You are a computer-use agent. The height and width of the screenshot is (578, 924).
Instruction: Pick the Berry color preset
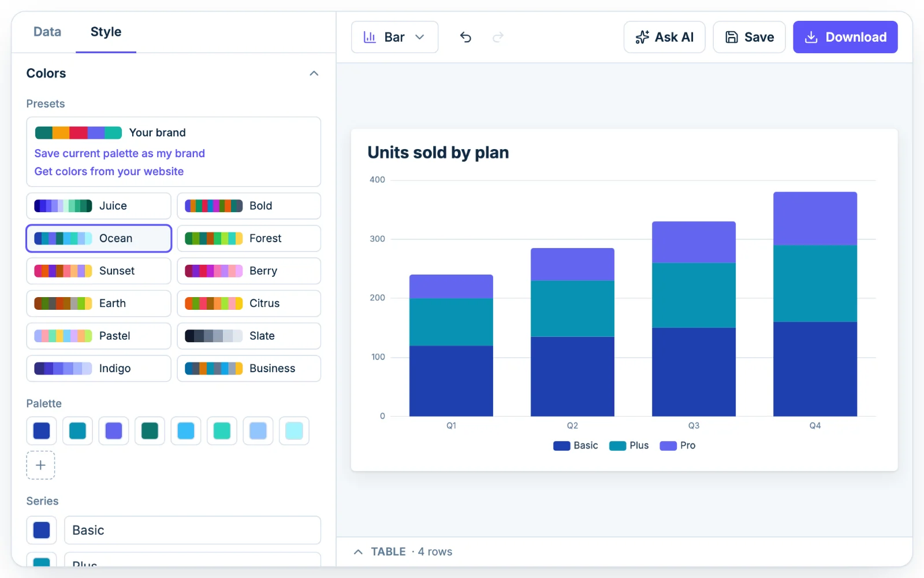(249, 271)
